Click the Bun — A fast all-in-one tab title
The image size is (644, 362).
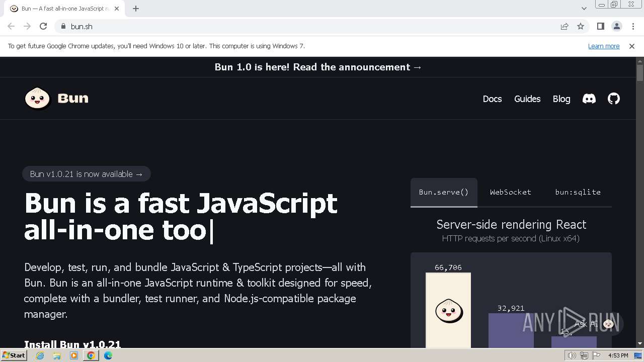65,9
